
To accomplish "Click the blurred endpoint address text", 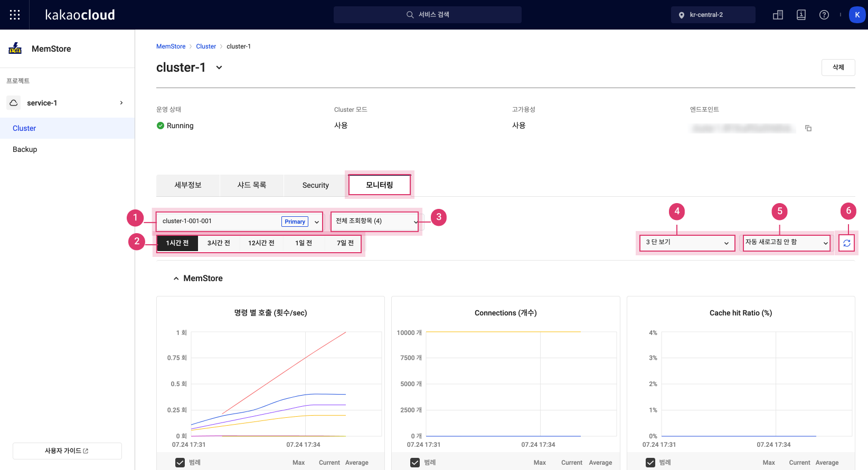I will pyautogui.click(x=743, y=128).
